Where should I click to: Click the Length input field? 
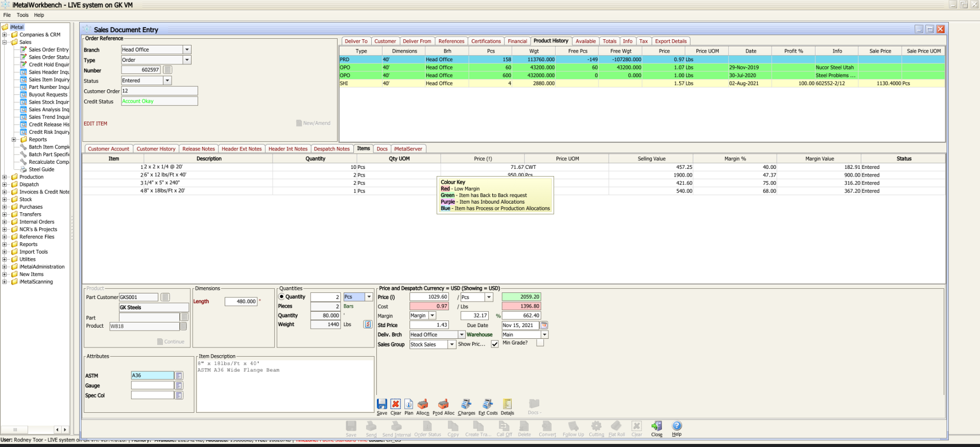click(241, 302)
